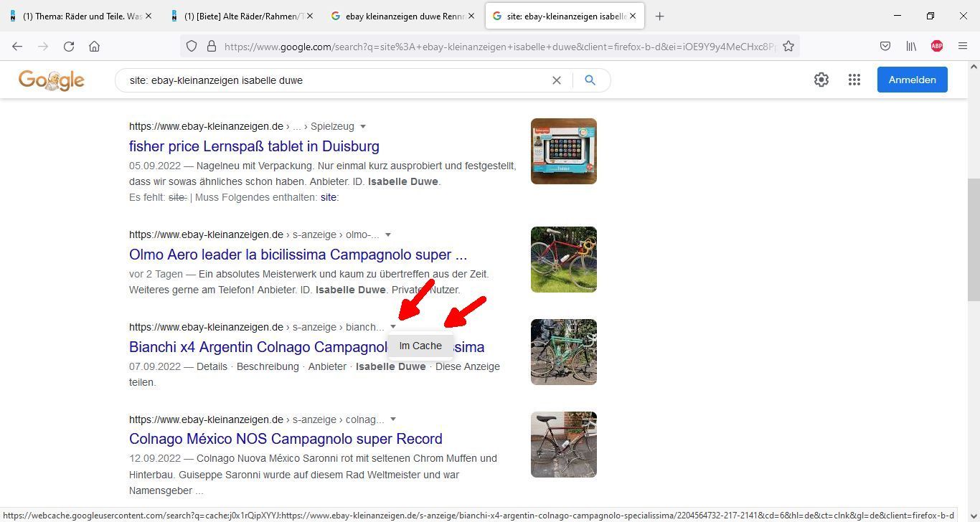Open the Firefox hamburger menu
Screen dimensions: 980x522
click(963, 46)
